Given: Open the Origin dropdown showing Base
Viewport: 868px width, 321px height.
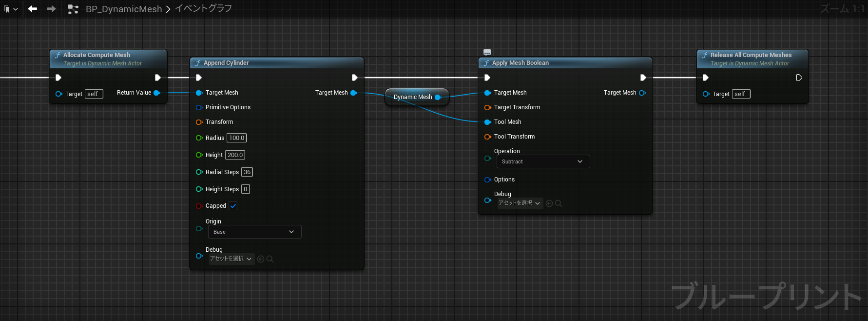Looking at the screenshot, I should pos(255,232).
